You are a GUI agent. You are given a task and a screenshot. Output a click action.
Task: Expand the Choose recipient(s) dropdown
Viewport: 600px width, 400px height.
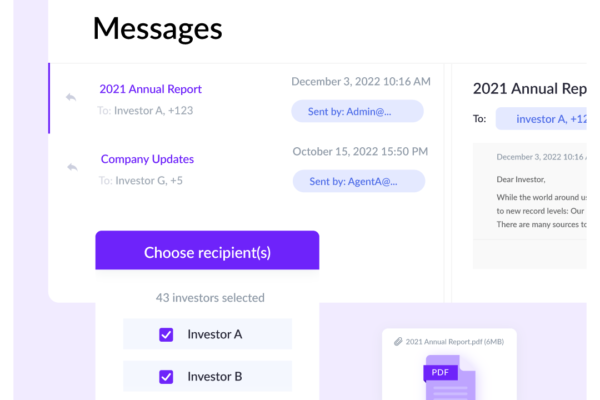coord(207,250)
